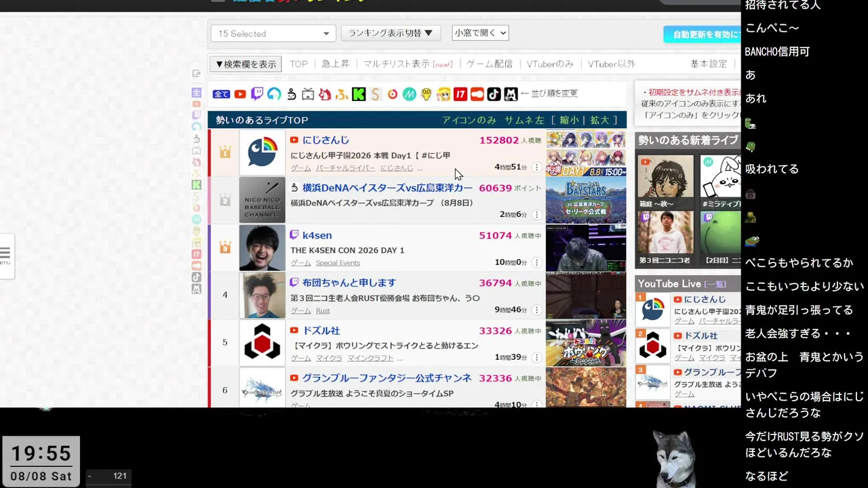Open 横浜DeNAベイスターズvs広島東洋カープ stream link

pos(387,188)
